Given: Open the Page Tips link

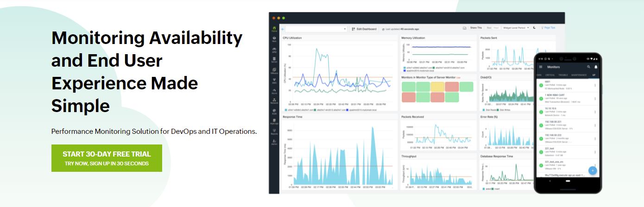Looking at the screenshot, I should pyautogui.click(x=549, y=28).
